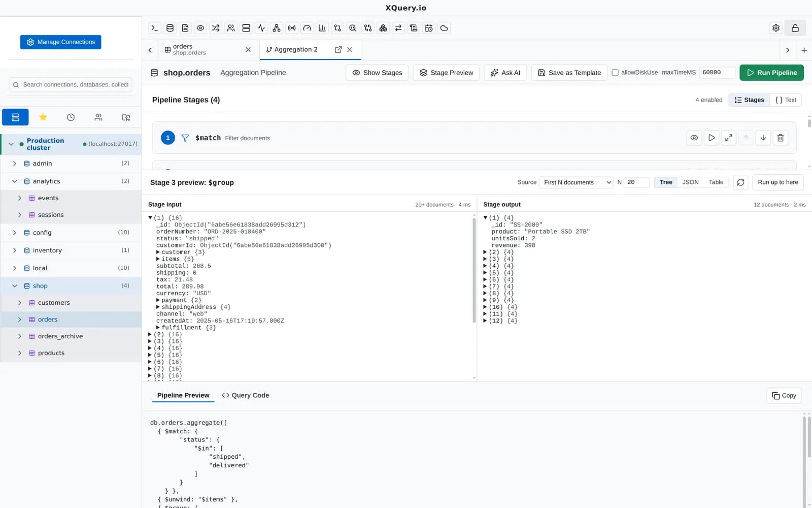Enable the allowDiskUse checkbox
Viewport: 812px width, 508px height.
(615, 73)
